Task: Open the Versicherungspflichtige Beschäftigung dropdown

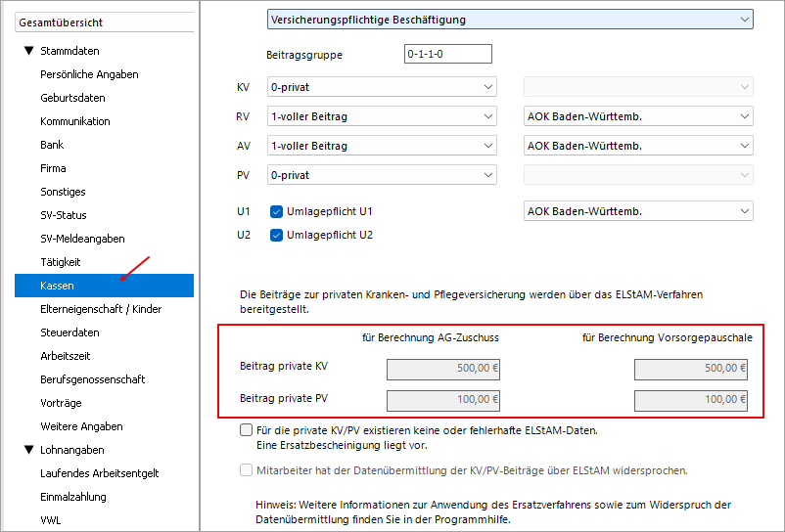Action: pos(509,20)
